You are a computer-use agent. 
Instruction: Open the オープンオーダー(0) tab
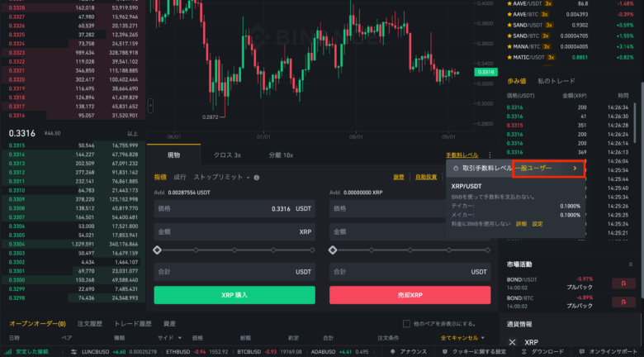(37, 324)
